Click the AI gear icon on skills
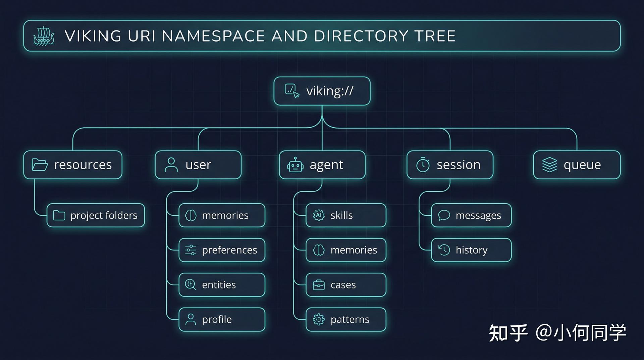644x360 pixels. (319, 215)
